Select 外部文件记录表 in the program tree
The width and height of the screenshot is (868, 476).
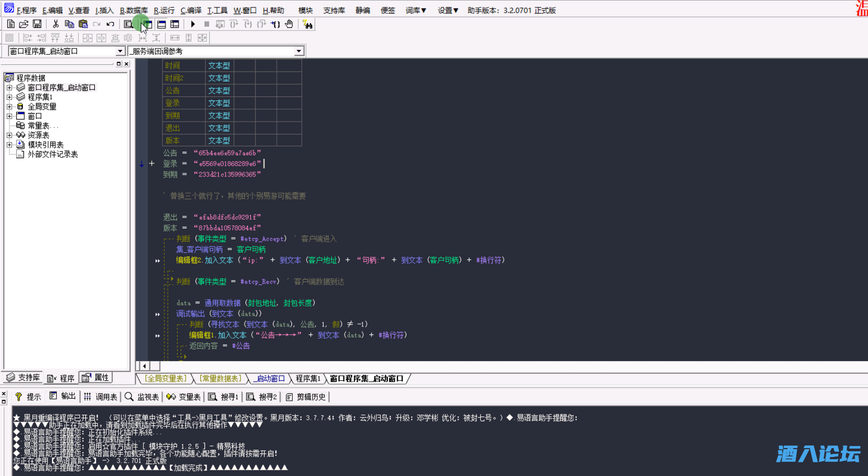[x=53, y=154]
